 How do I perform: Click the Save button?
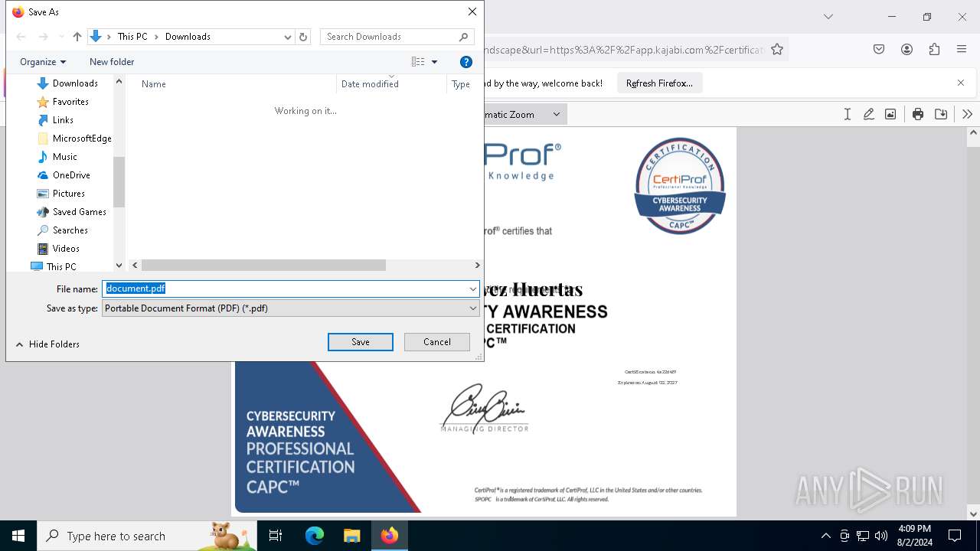pos(361,342)
